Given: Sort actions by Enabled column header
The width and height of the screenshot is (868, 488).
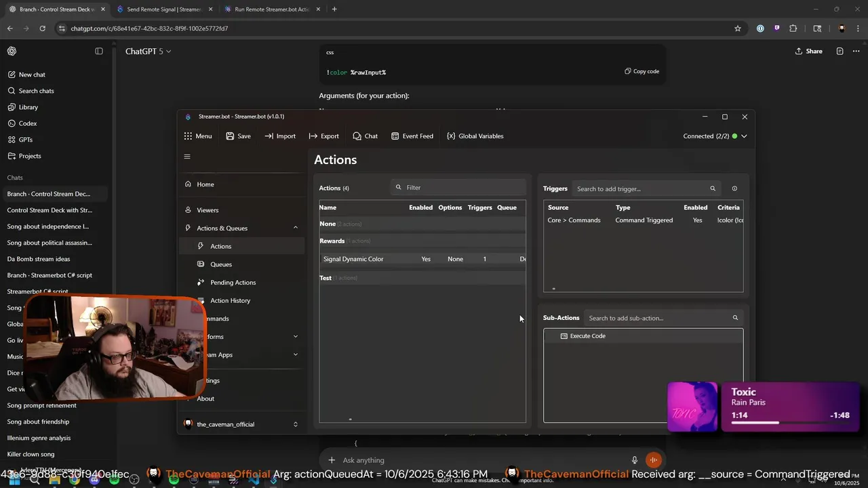Looking at the screenshot, I should click(x=420, y=207).
